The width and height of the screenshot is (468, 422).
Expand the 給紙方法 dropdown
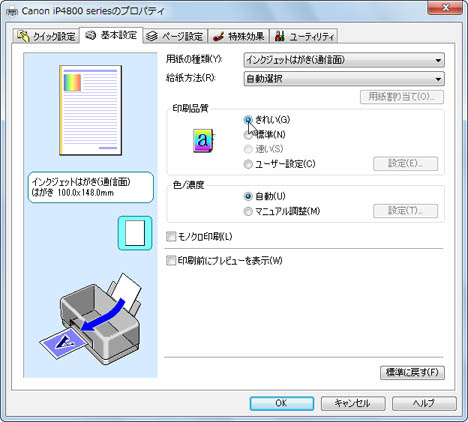(344, 79)
